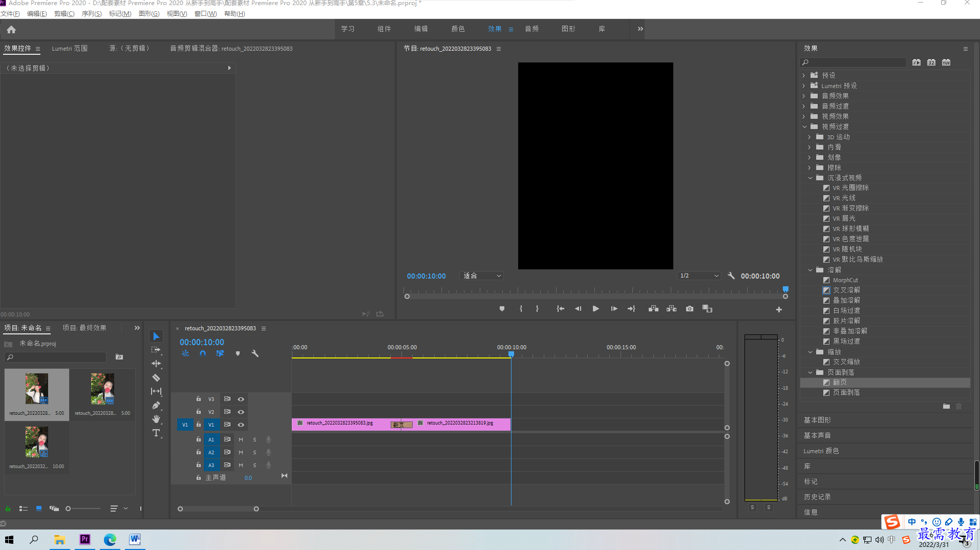Select the Hand tool
980x550 pixels.
coord(156,419)
